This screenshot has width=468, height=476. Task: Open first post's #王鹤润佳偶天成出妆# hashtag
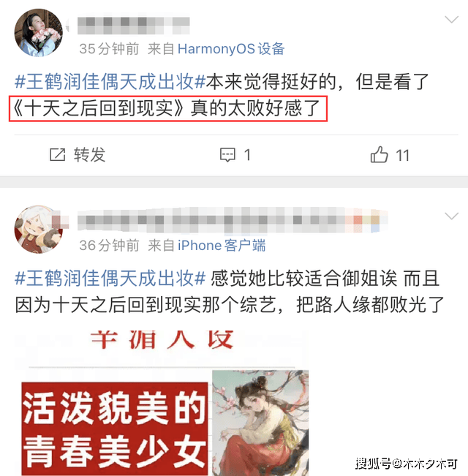[x=110, y=82]
